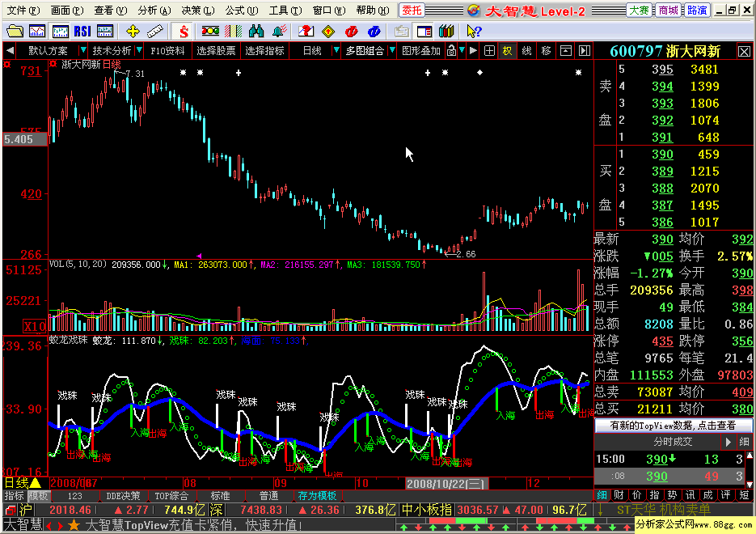Click the 2008/10/22 date marker on timeline
The width and height of the screenshot is (756, 534).
coord(446,483)
